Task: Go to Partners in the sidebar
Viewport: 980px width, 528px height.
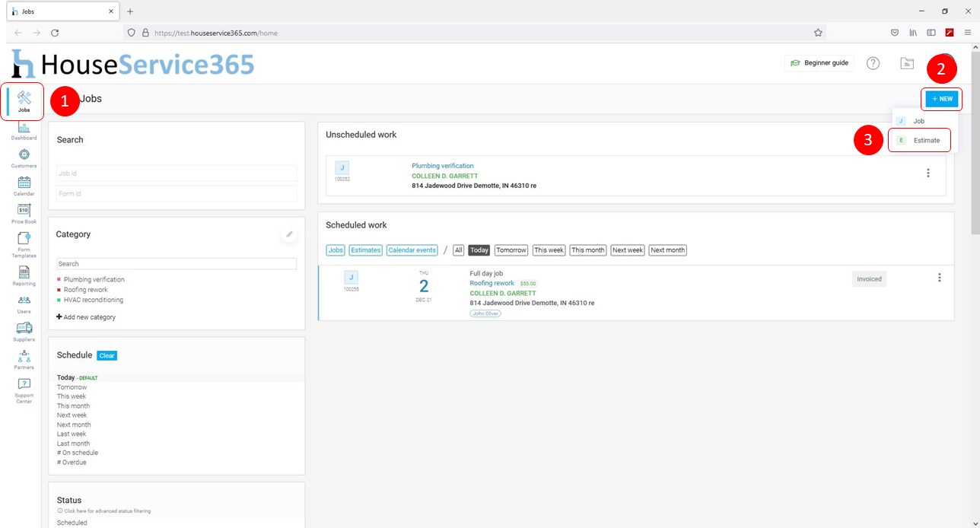Action: point(24,360)
